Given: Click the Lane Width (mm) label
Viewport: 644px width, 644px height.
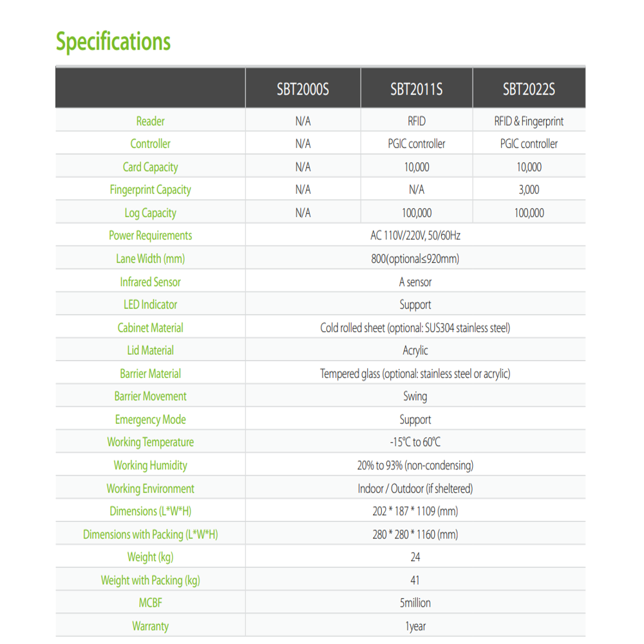Looking at the screenshot, I should 150,258.
